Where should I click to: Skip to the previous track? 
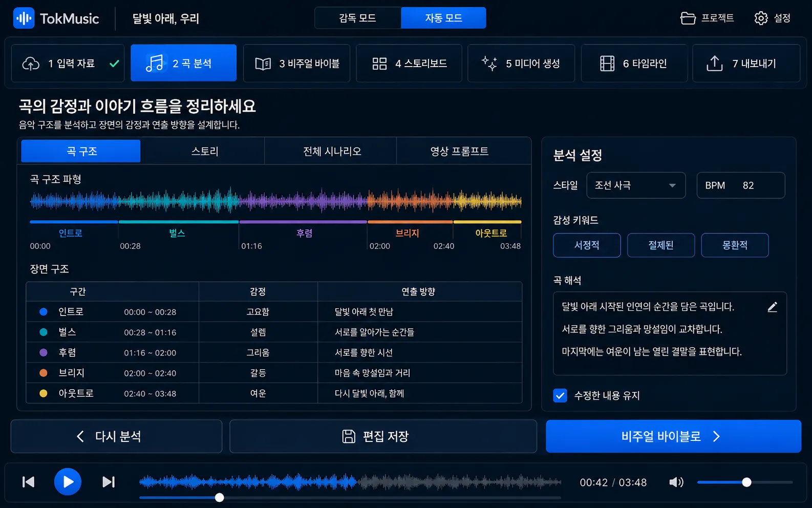28,482
